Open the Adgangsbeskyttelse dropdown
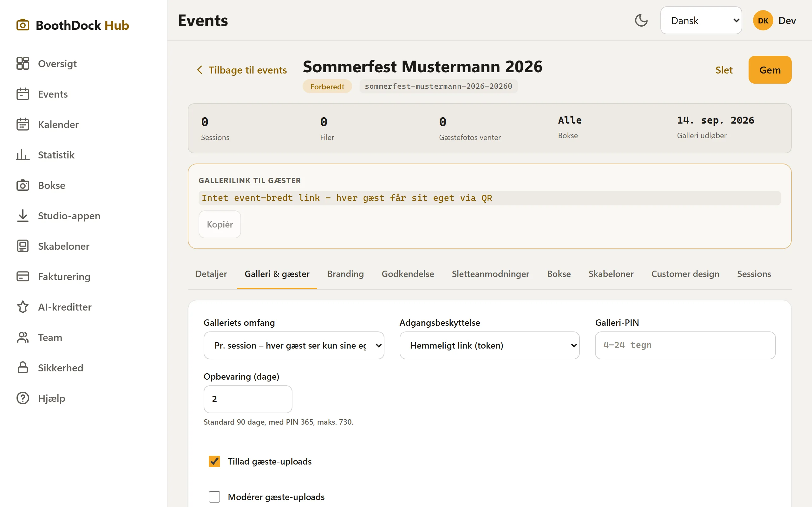Viewport: 812px width, 507px height. click(489, 345)
